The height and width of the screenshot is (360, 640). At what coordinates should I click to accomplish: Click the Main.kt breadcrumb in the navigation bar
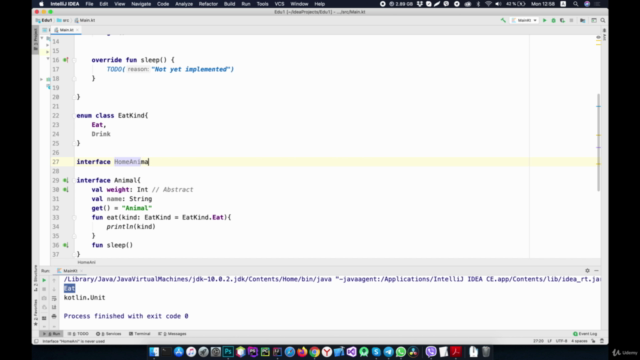pyautogui.click(x=85, y=20)
